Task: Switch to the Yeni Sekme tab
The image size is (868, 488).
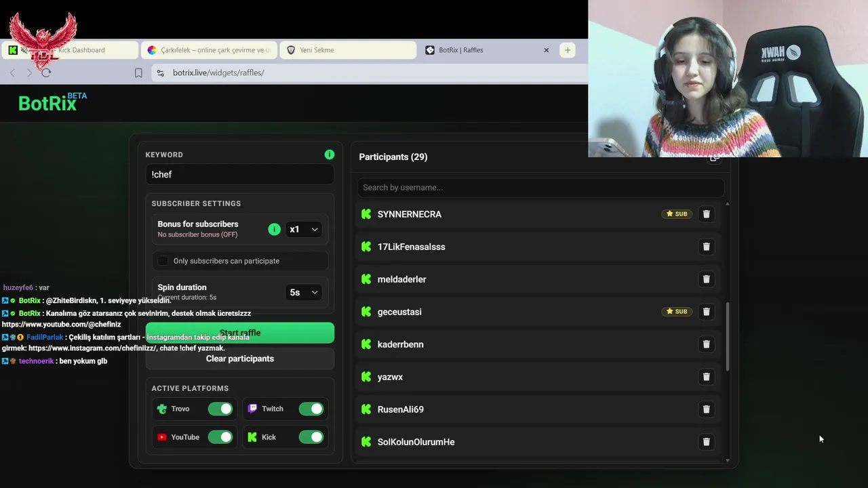Action: (x=348, y=50)
